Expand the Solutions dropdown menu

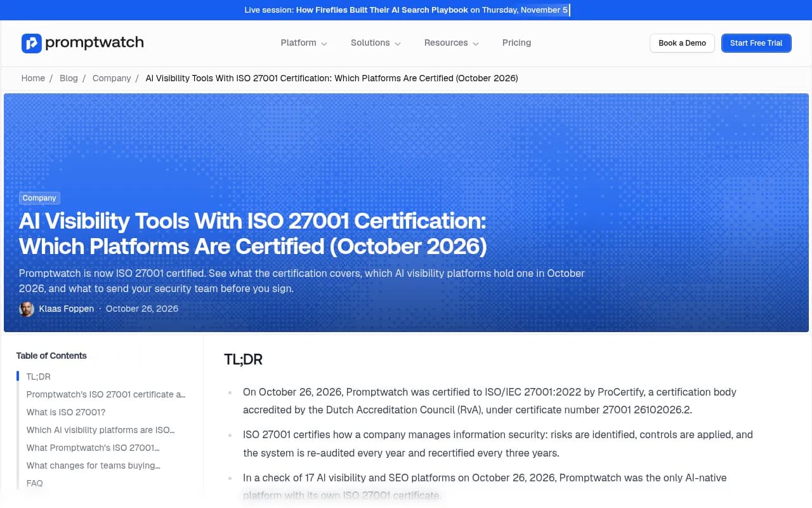(376, 43)
